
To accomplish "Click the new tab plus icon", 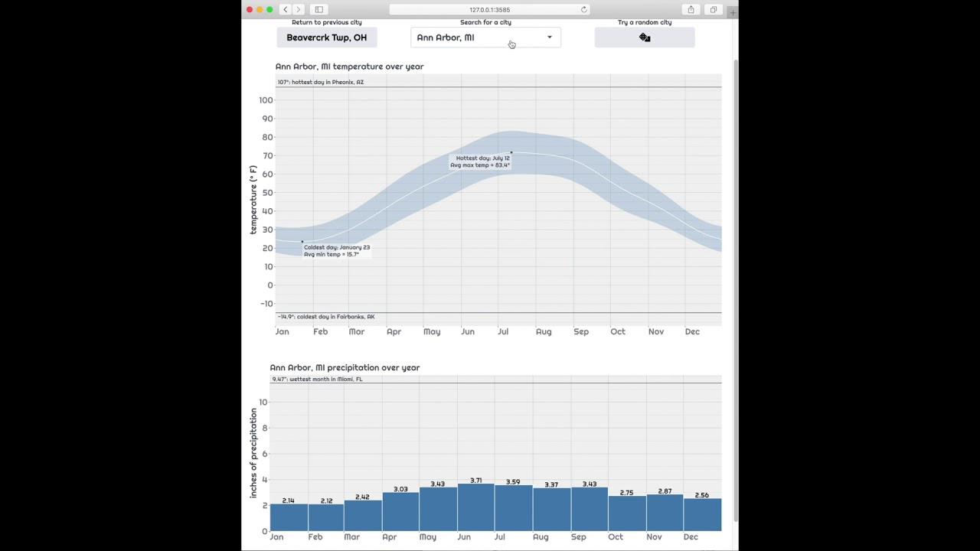I will coord(732,10).
